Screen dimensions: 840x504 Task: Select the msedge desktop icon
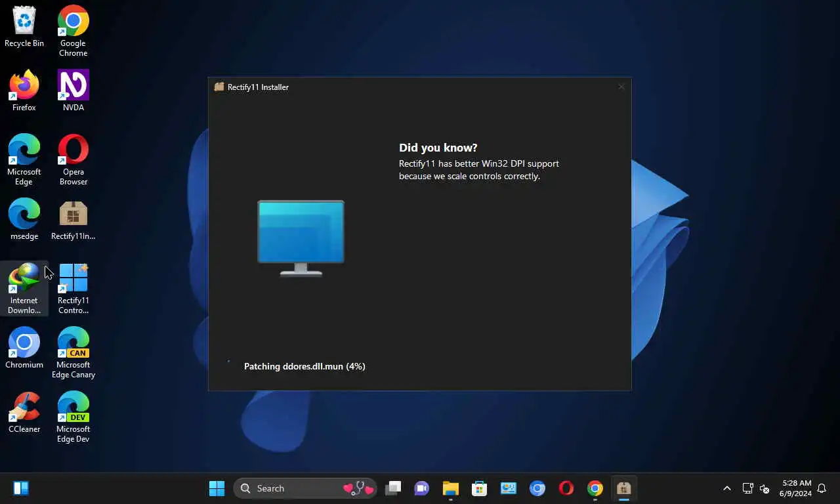point(24,219)
